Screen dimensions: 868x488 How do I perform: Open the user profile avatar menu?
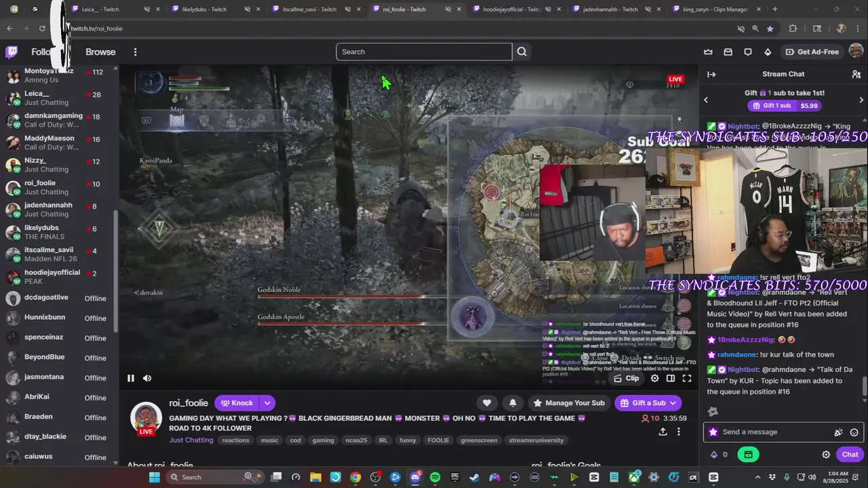(x=856, y=52)
